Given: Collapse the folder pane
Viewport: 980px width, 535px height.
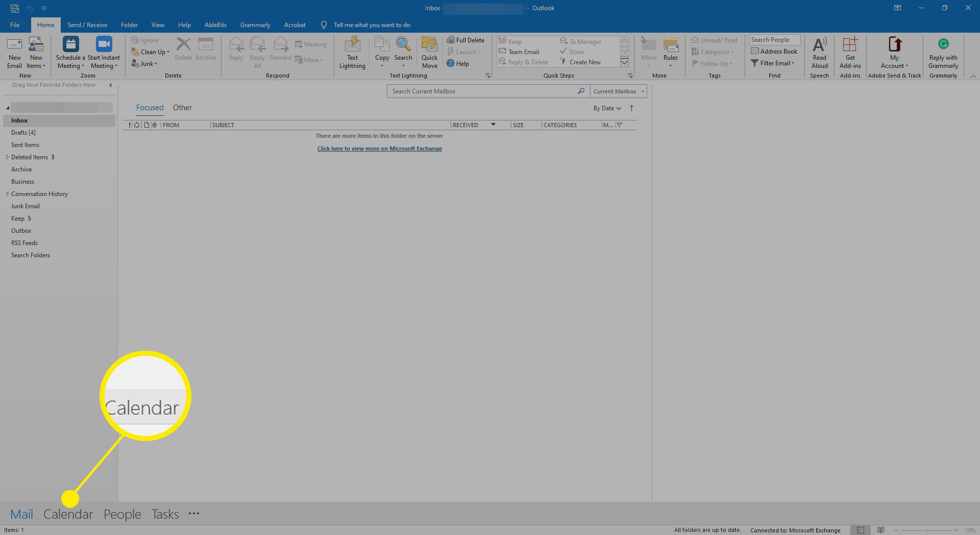Looking at the screenshot, I should pos(111,85).
